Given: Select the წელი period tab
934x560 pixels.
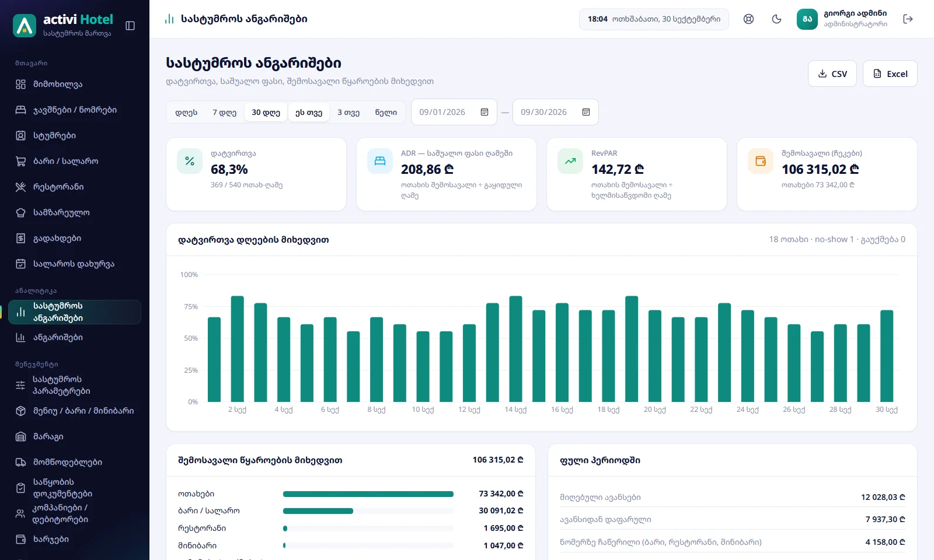Looking at the screenshot, I should coord(386,112).
